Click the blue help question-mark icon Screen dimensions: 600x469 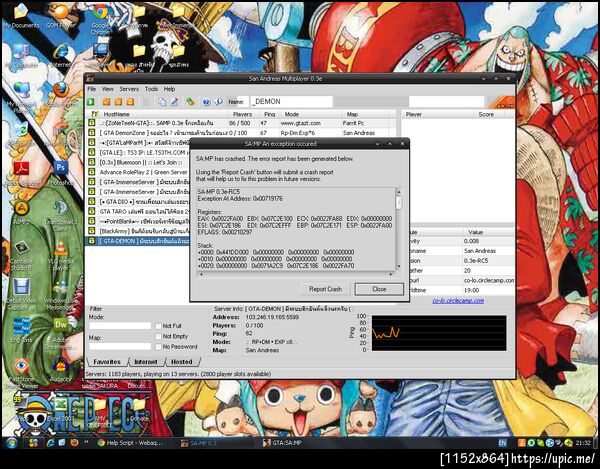click(x=206, y=102)
